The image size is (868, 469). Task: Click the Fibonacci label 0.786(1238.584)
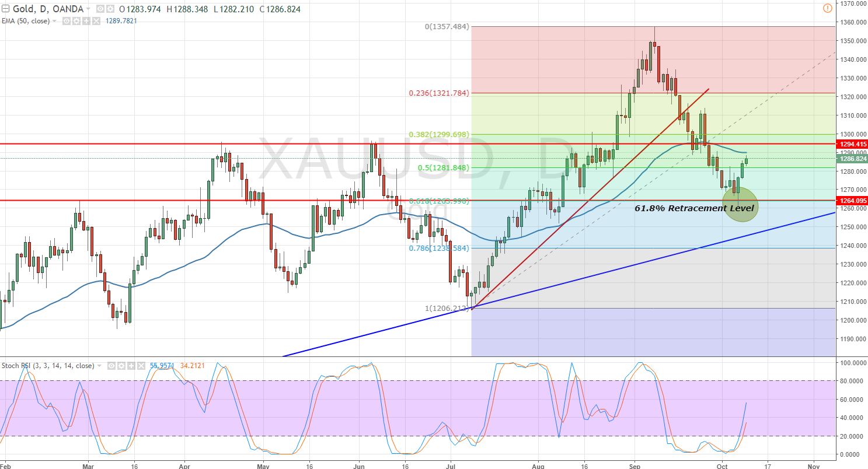point(440,248)
